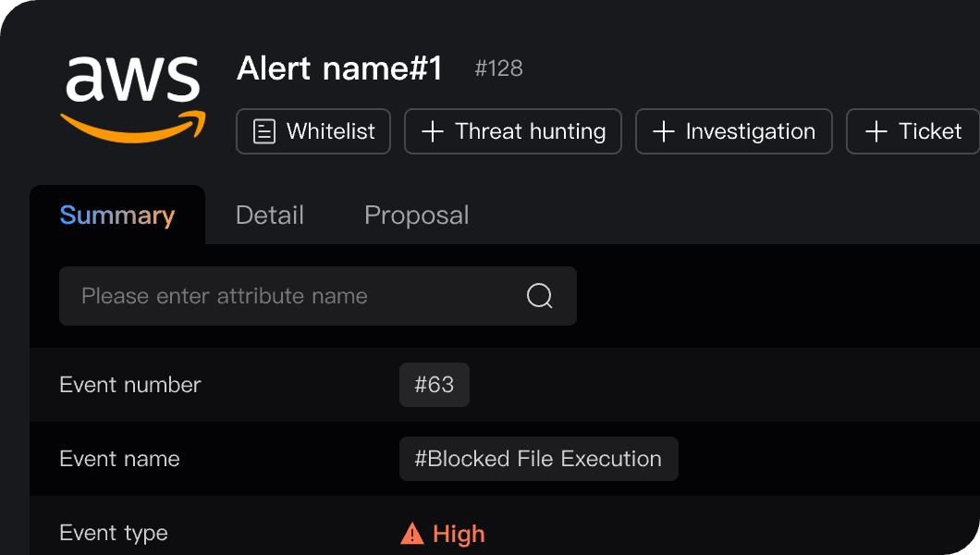Screen dimensions: 980x555
Task: Select the #Blocked File Execution tag
Action: (x=538, y=459)
